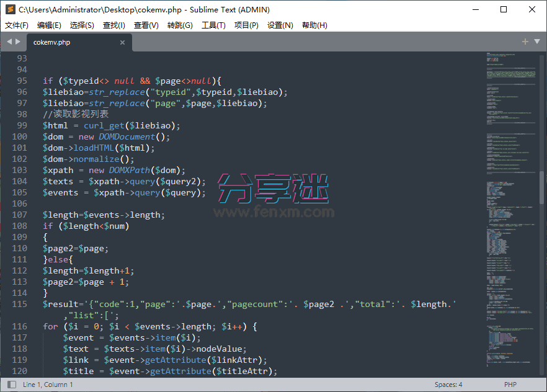
Task: Open the 设置(N) menu
Action: click(x=280, y=25)
